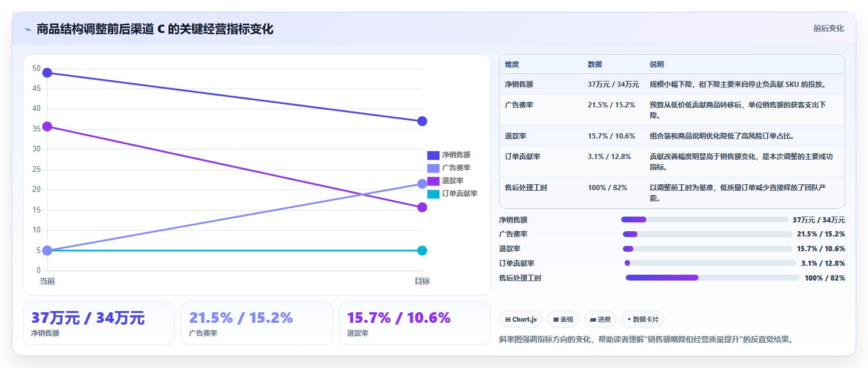Toggle the 广告费率 legend color box
The image size is (868, 368).
(433, 168)
